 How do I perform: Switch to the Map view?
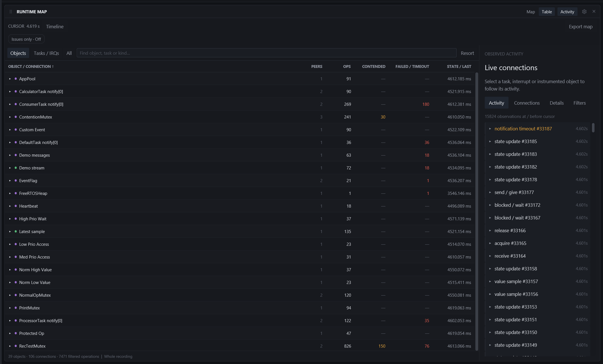tap(531, 12)
